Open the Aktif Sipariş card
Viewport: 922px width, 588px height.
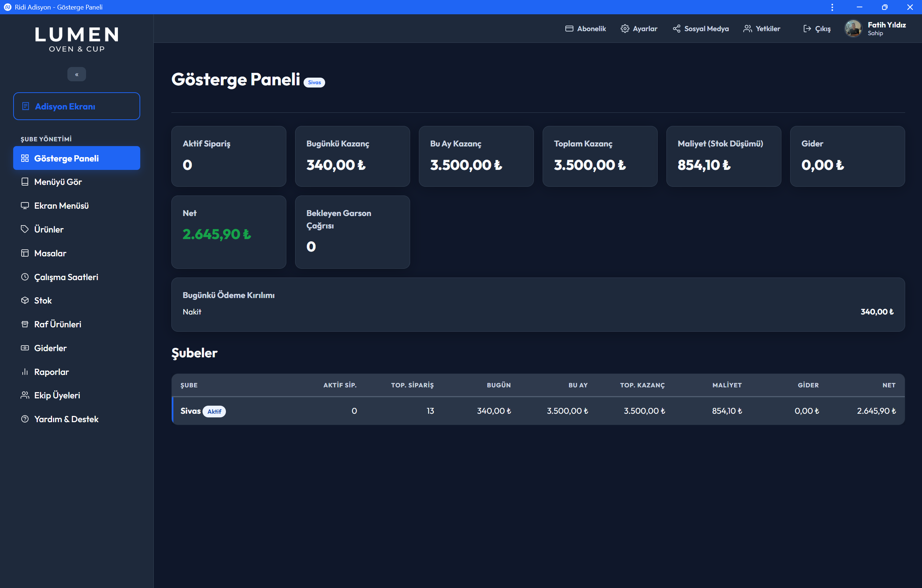pos(229,157)
